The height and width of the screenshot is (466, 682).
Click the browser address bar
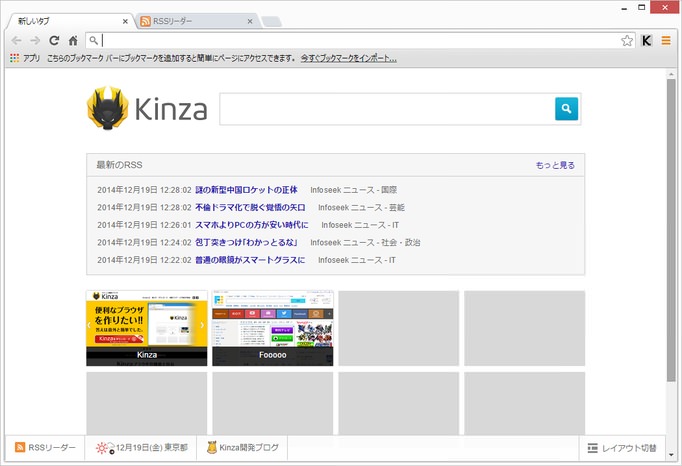(360, 41)
